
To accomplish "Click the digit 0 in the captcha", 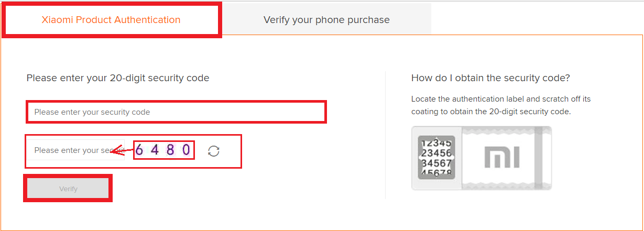I will coord(185,150).
